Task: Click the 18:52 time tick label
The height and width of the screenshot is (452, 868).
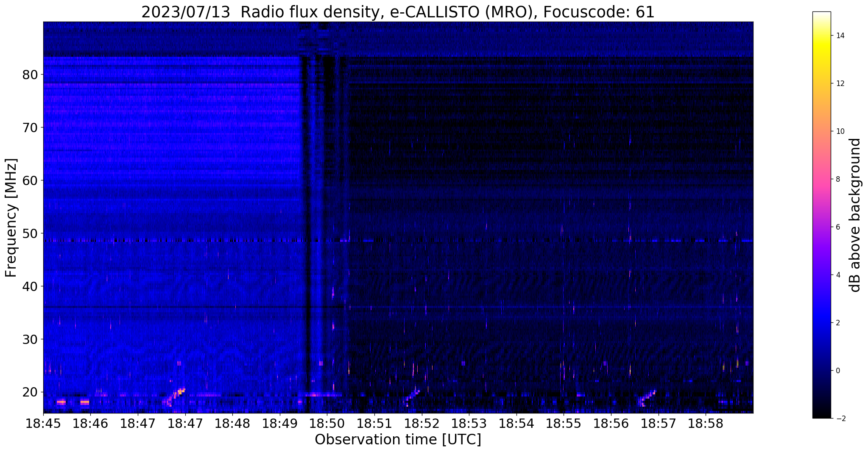Action: point(421,423)
